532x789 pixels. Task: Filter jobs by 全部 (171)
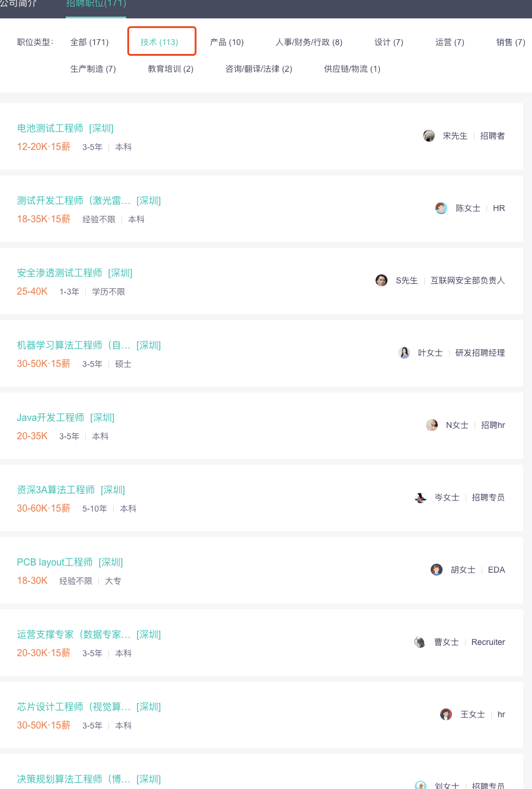pyautogui.click(x=89, y=42)
